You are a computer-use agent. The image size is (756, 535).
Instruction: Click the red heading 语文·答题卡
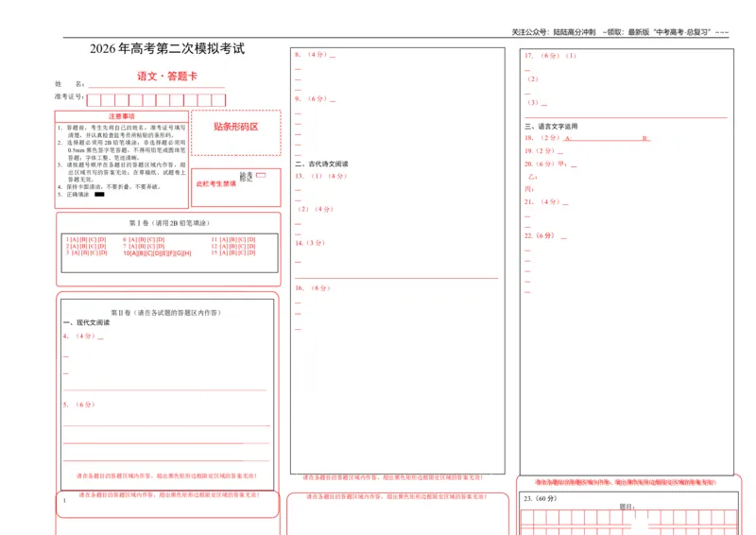pyautogui.click(x=167, y=77)
